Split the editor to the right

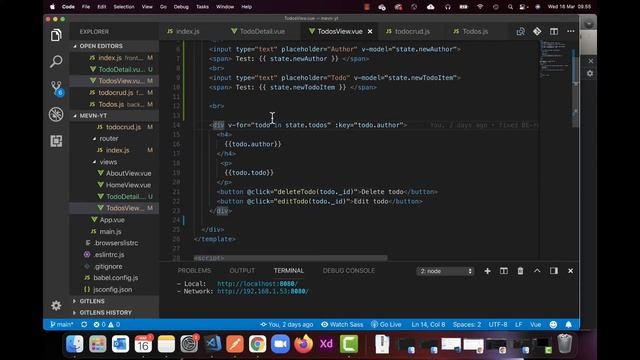pyautogui.click(x=554, y=31)
